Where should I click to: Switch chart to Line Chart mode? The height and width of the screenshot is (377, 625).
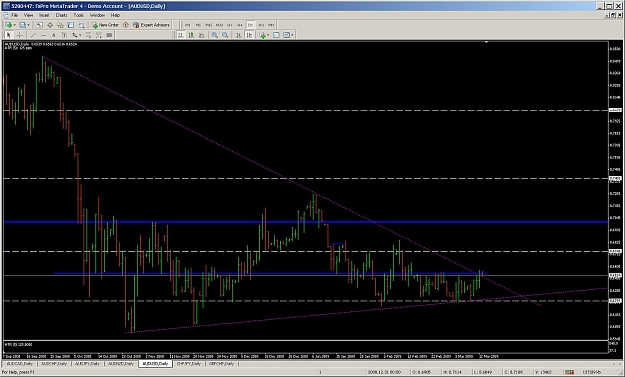point(202,35)
